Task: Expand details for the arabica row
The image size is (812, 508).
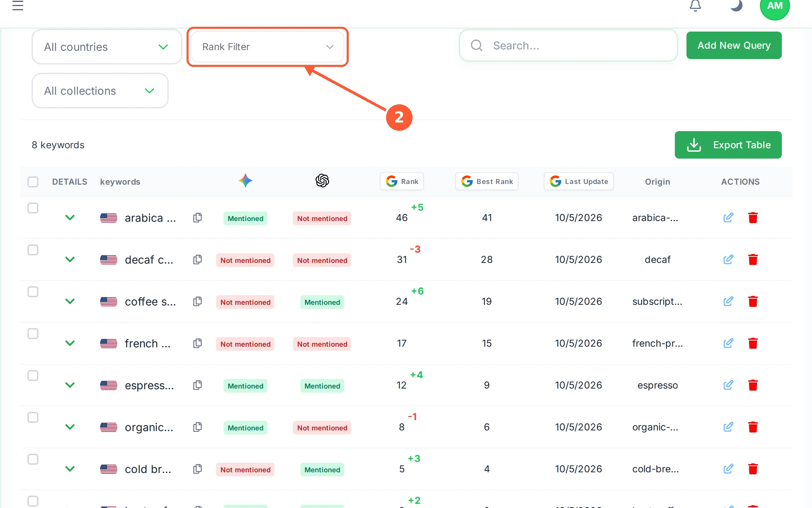Action: [70, 218]
